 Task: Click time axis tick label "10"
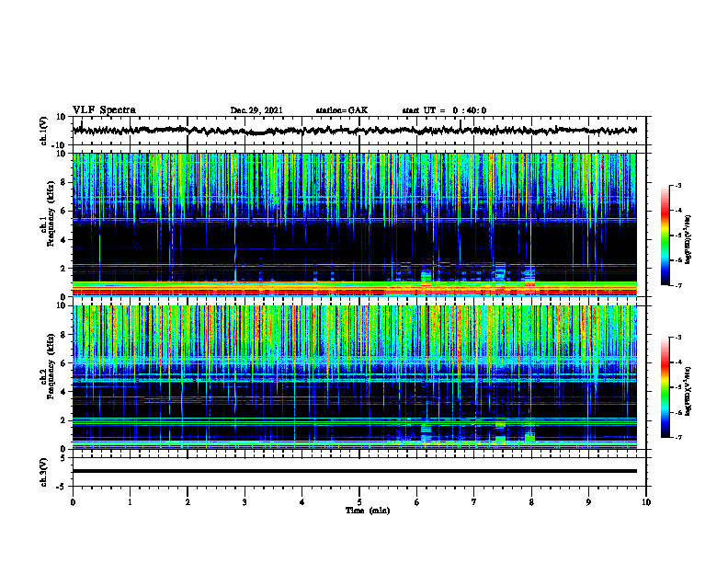(x=646, y=502)
